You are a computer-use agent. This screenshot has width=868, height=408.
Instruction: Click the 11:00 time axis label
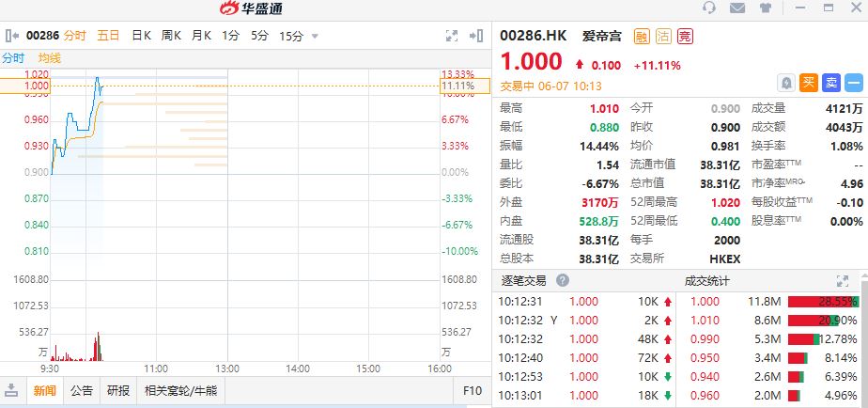(x=156, y=369)
